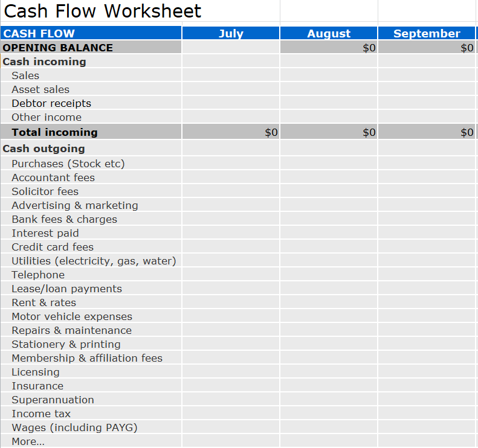This screenshot has width=478, height=448.
Task: Select the July column header
Action: (231, 33)
